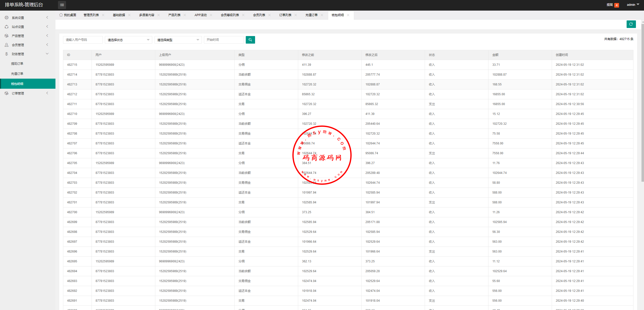Click the 排单系统-管理后台 title
Viewport: 644px width, 310px height.
pyautogui.click(x=24, y=5)
